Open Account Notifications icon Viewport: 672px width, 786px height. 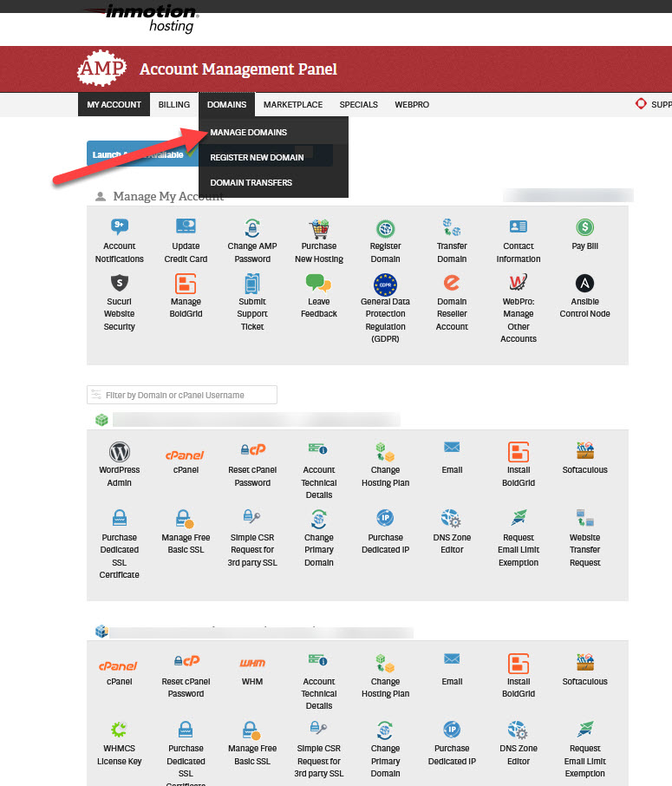click(120, 226)
